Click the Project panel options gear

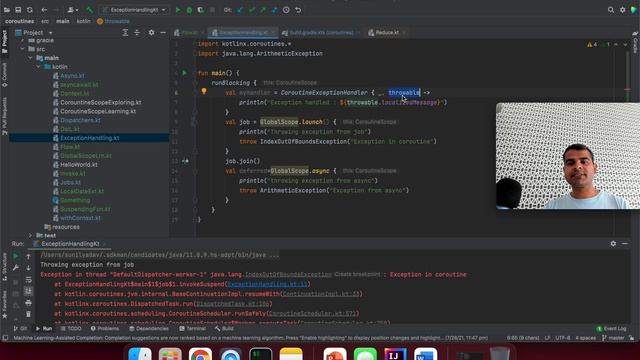click(151, 32)
